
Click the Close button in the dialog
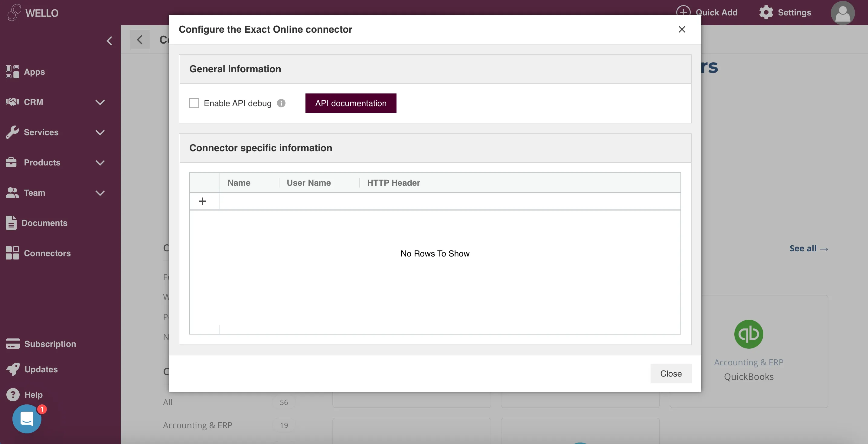671,373
